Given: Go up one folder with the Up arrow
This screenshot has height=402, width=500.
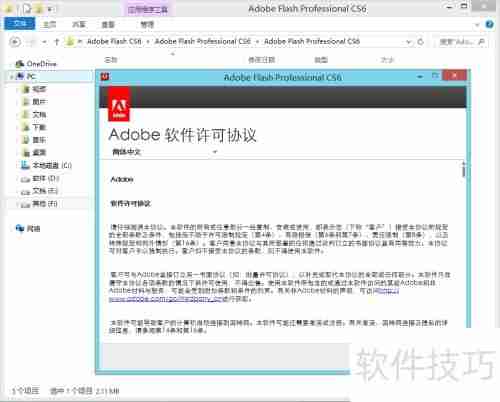Looking at the screenshot, I should (x=57, y=42).
